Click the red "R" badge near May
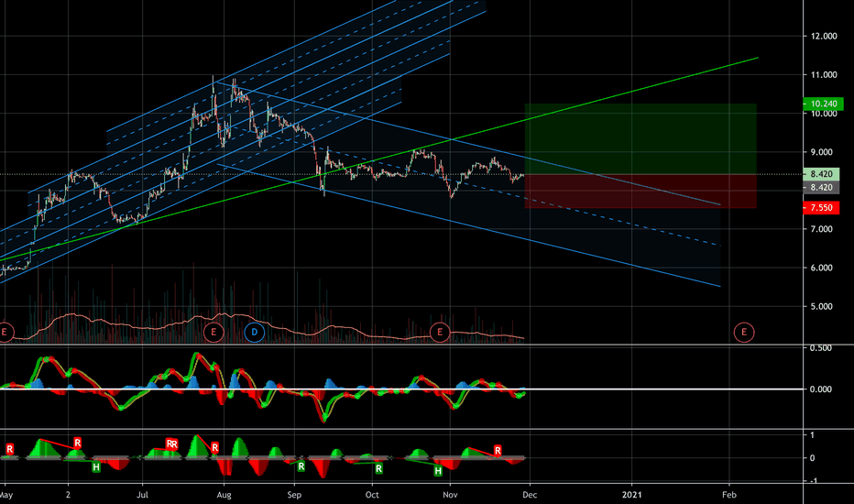This screenshot has width=854, height=504. [9, 450]
